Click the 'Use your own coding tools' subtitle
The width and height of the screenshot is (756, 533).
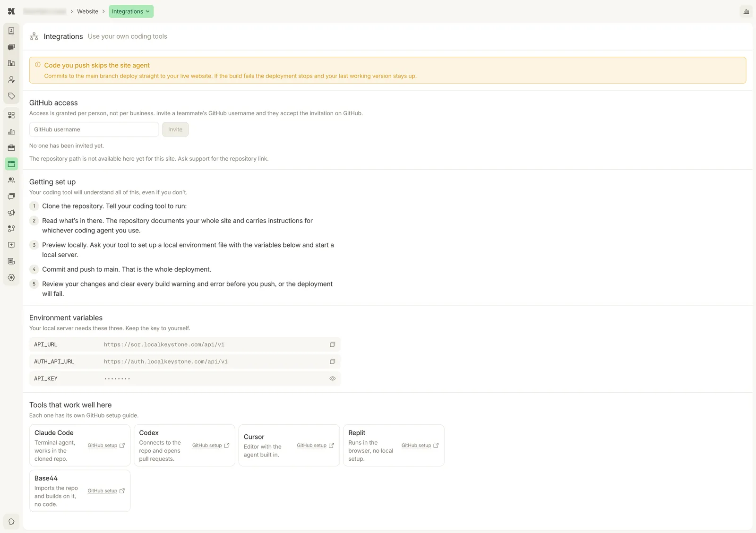click(128, 36)
